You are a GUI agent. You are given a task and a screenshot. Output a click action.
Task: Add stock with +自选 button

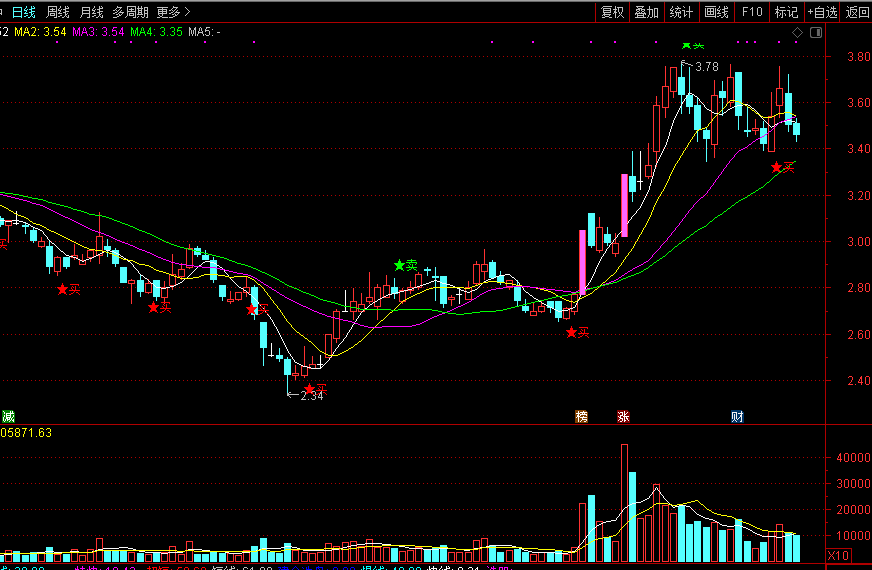pos(823,12)
